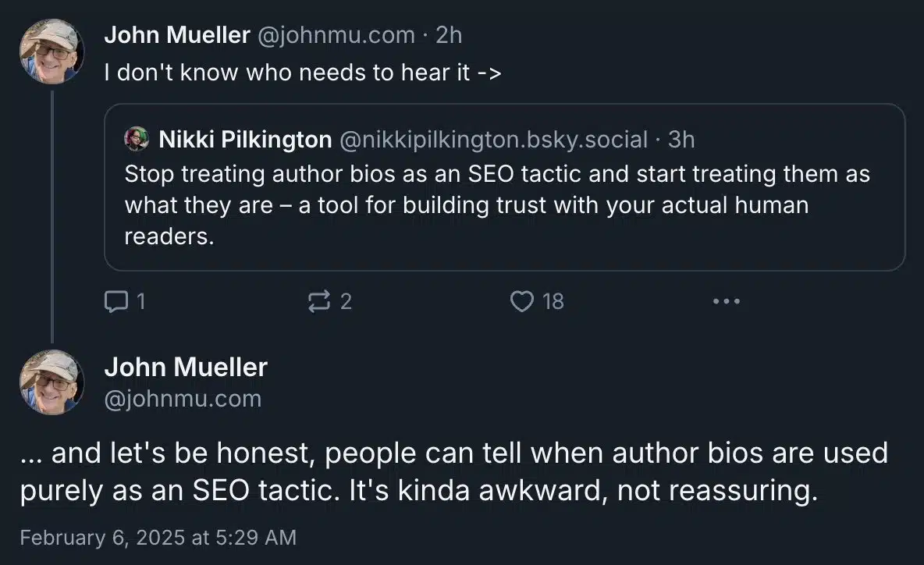Image resolution: width=924 pixels, height=565 pixels.
Task: Open the three-dot more options menu
Action: coord(727,300)
